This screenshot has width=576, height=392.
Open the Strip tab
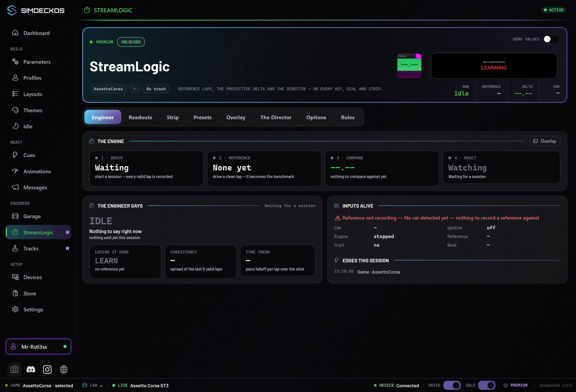(173, 117)
